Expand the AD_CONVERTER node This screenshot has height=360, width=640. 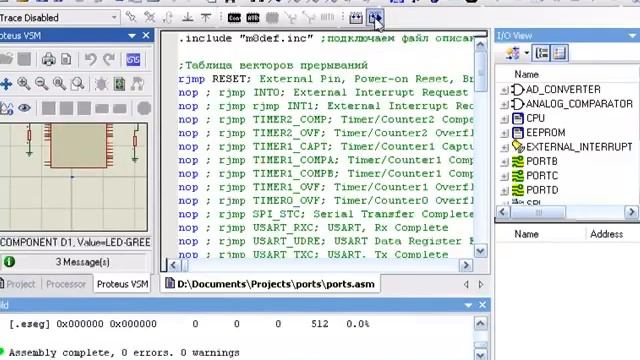coord(504,90)
